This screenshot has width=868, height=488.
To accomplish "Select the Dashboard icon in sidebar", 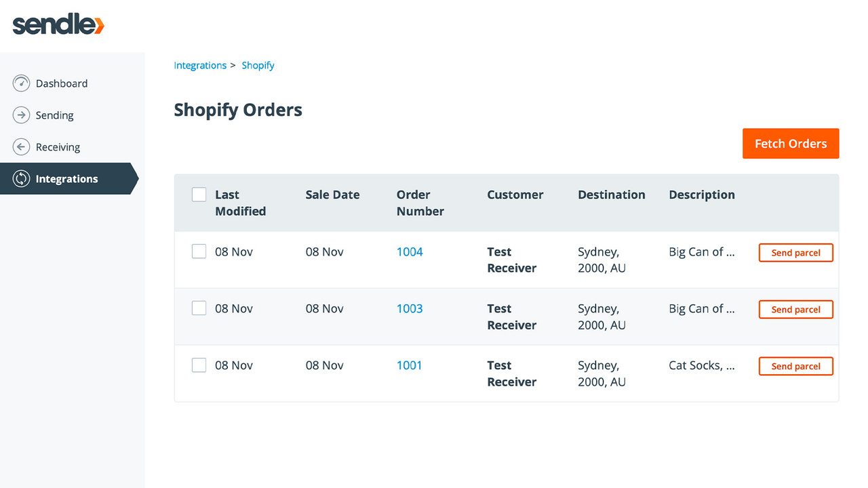I will (x=21, y=83).
